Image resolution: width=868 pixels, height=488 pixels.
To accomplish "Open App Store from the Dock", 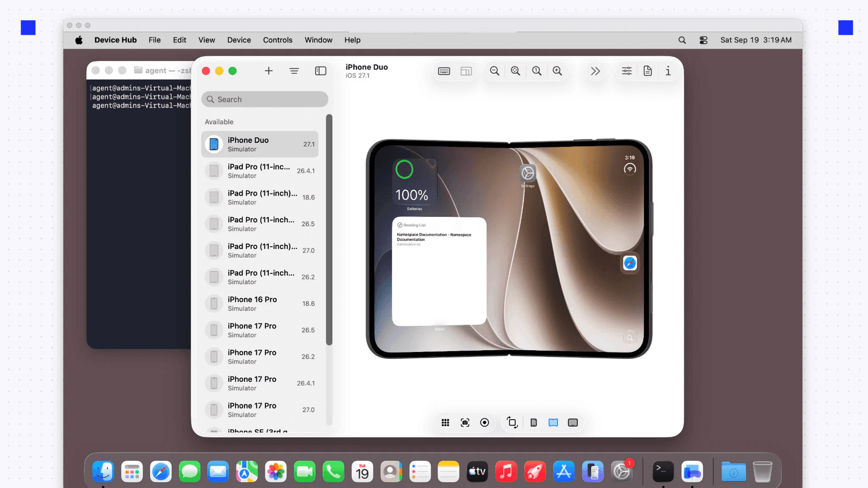I will [564, 472].
